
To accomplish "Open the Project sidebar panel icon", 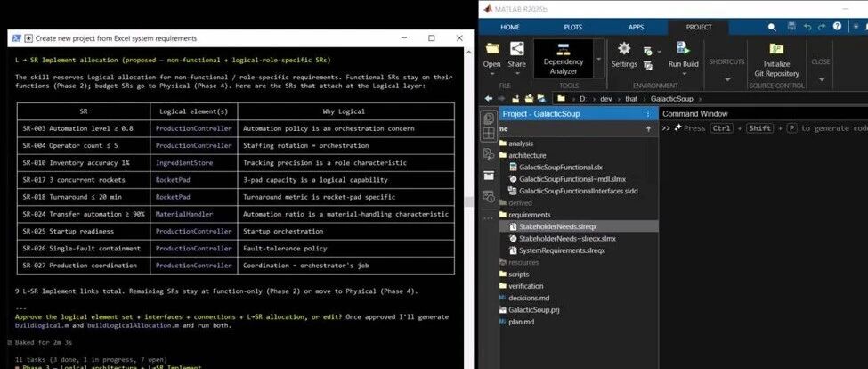I will tap(489, 119).
